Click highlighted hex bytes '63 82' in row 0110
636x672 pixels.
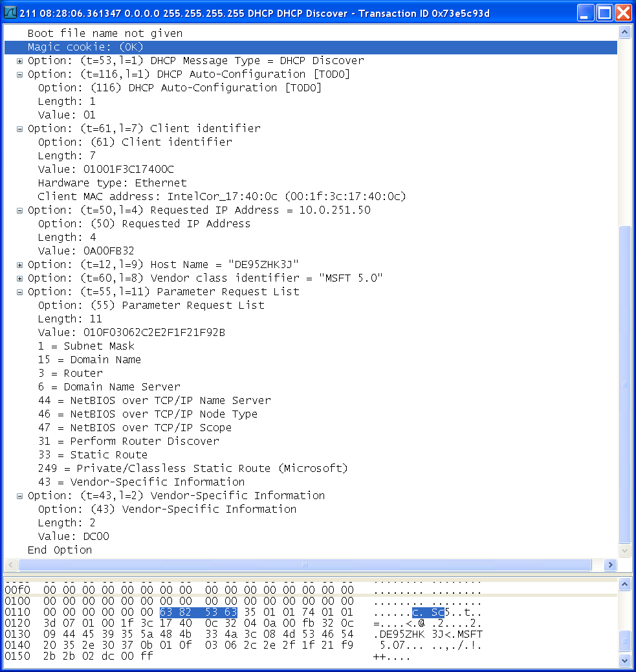(x=175, y=612)
